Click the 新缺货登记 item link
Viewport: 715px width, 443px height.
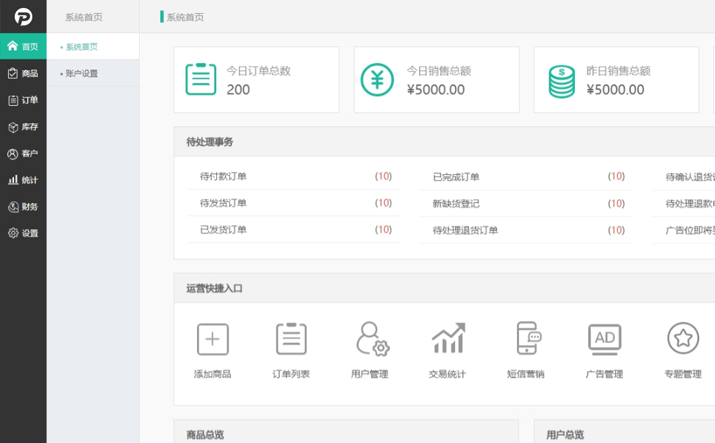[x=456, y=203]
